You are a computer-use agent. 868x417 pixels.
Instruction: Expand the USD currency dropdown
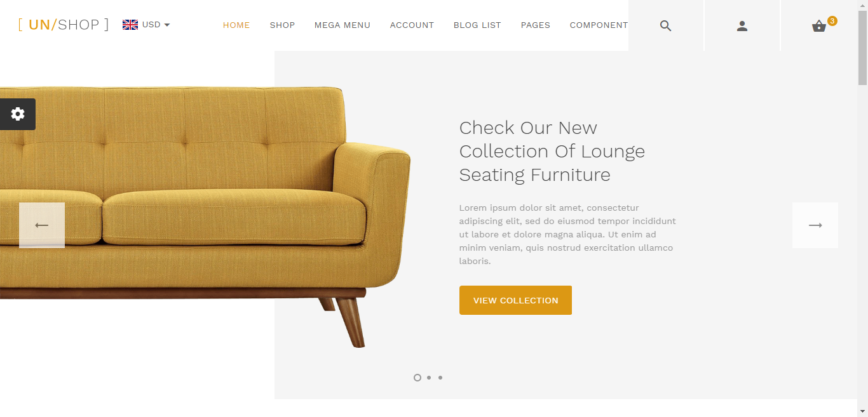coord(156,25)
